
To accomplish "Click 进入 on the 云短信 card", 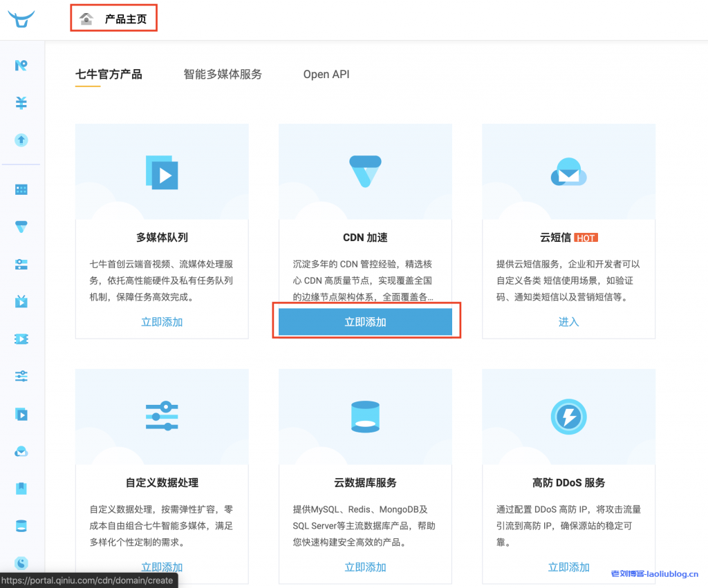I will click(568, 322).
